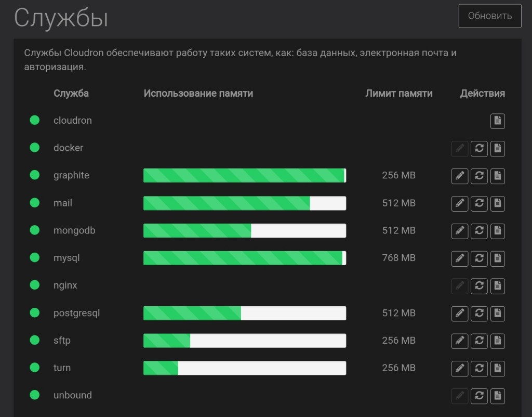Restart the graphite service

click(478, 176)
